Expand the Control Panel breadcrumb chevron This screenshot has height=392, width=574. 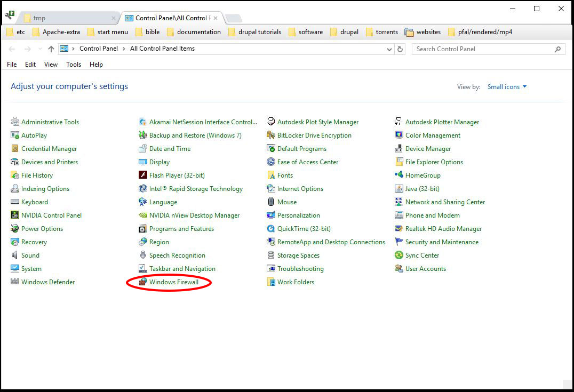[x=124, y=49]
